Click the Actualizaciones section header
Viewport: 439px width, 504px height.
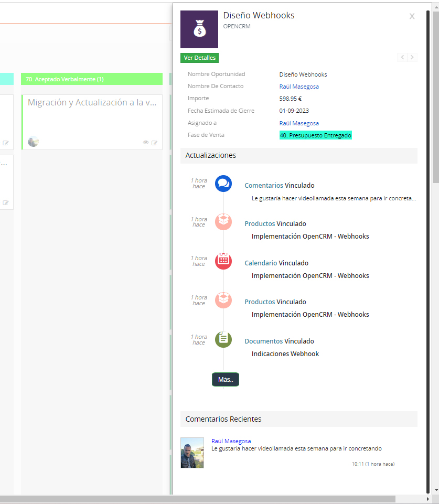coord(299,156)
